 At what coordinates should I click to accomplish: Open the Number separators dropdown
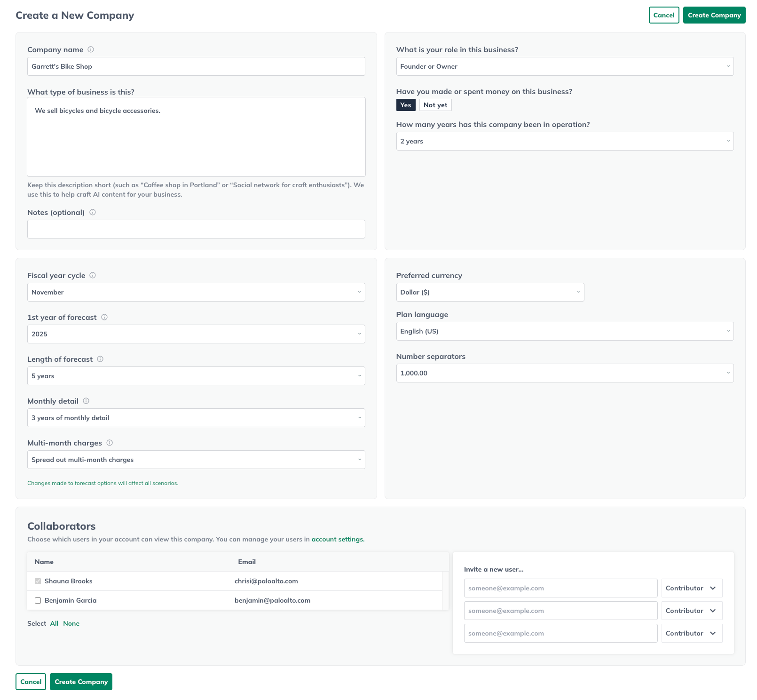tap(564, 373)
